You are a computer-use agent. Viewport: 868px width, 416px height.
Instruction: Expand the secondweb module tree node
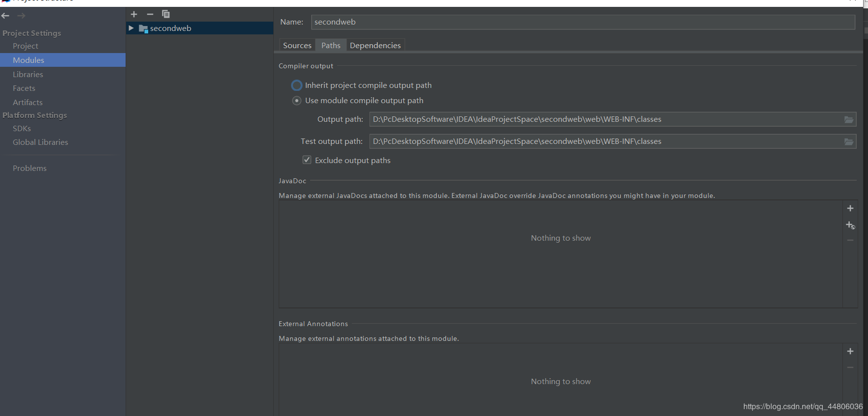[x=131, y=28]
